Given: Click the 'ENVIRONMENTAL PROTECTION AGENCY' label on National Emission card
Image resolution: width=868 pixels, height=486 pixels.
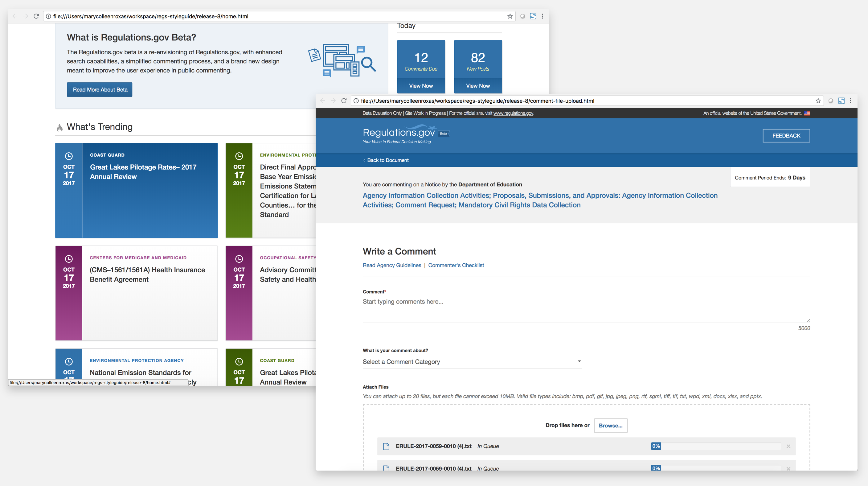Looking at the screenshot, I should click(x=137, y=360).
